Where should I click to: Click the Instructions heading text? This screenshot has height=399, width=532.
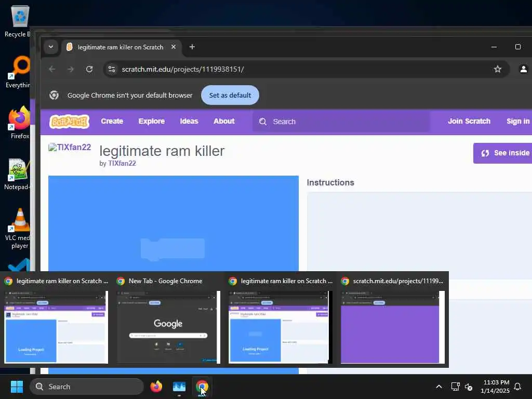[x=330, y=182]
